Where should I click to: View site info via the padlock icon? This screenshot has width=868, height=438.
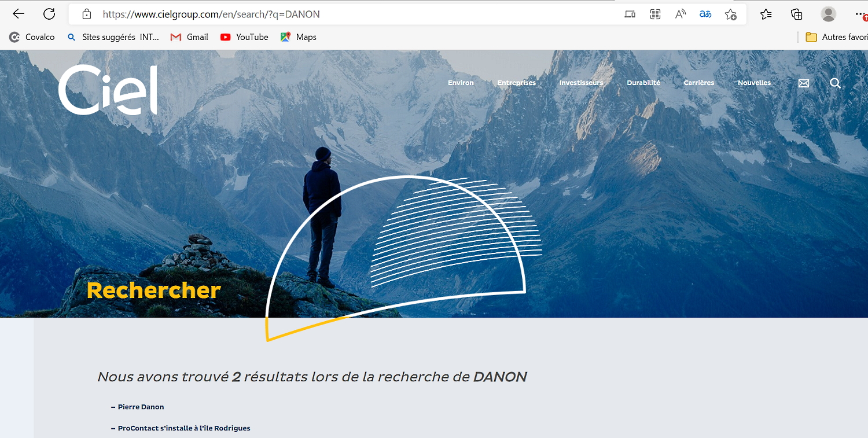click(x=87, y=14)
